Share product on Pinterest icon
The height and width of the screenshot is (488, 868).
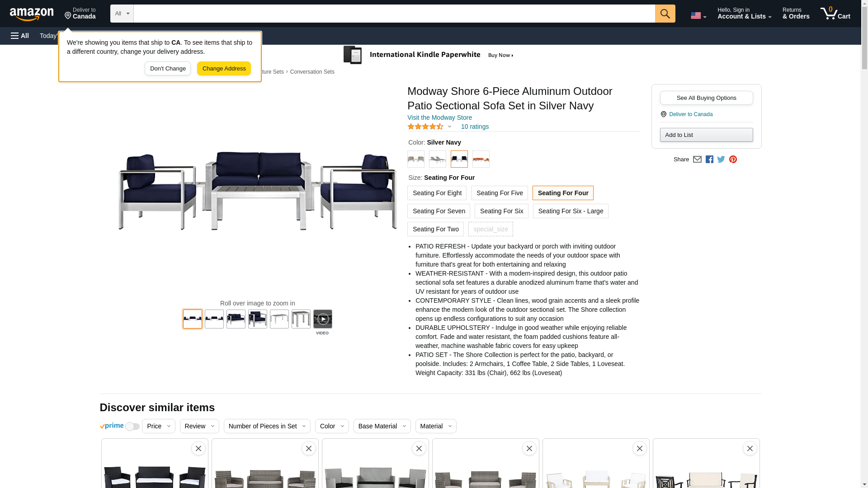click(733, 160)
